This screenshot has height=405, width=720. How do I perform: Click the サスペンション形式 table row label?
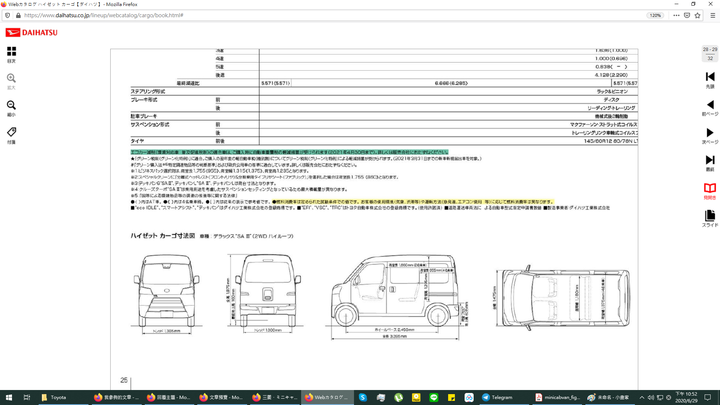pos(150,124)
